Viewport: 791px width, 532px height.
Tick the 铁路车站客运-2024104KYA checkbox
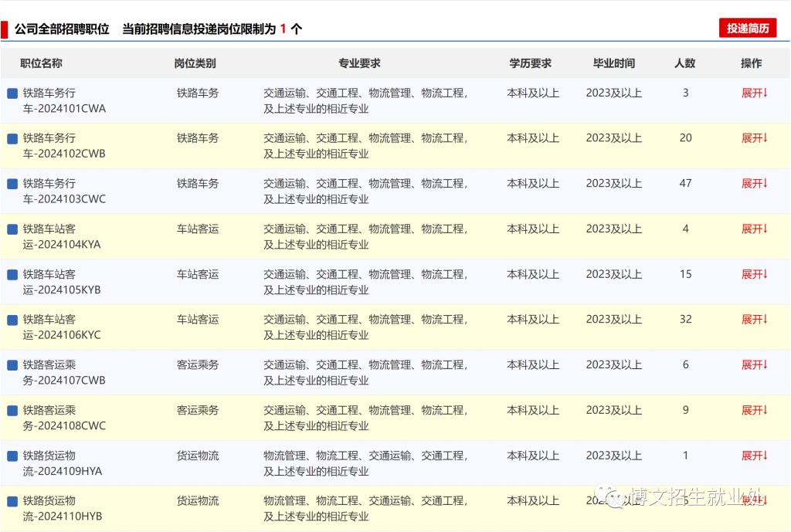point(12,229)
